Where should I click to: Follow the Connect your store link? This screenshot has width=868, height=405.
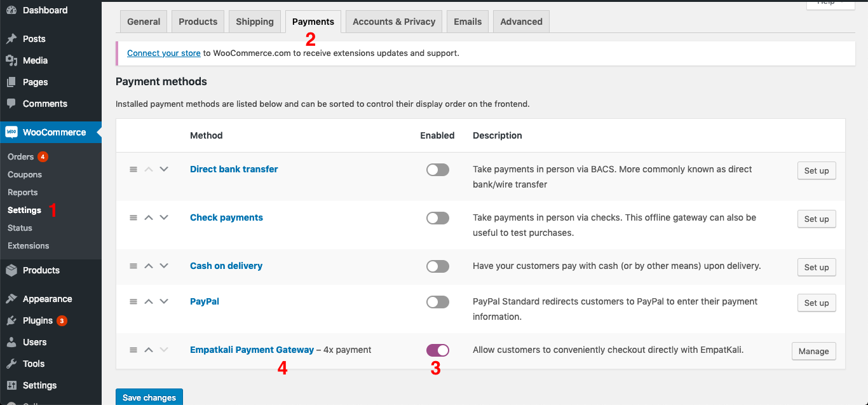[164, 53]
